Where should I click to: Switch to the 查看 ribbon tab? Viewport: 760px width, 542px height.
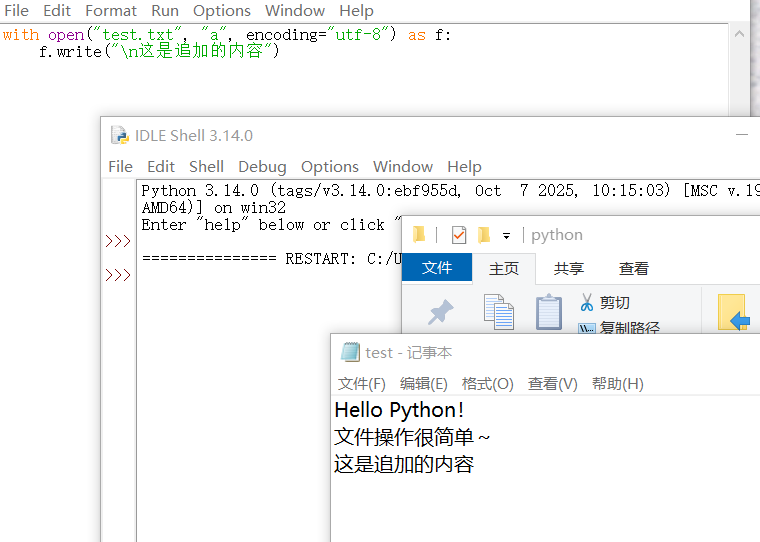point(633,268)
